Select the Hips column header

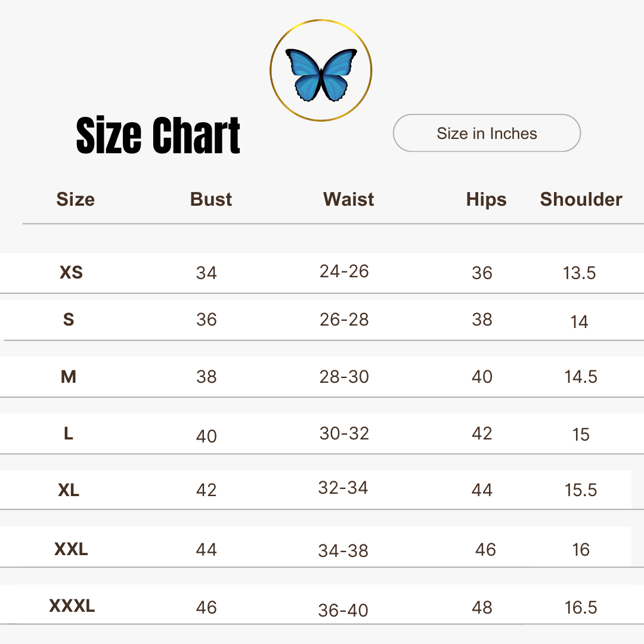click(x=486, y=200)
